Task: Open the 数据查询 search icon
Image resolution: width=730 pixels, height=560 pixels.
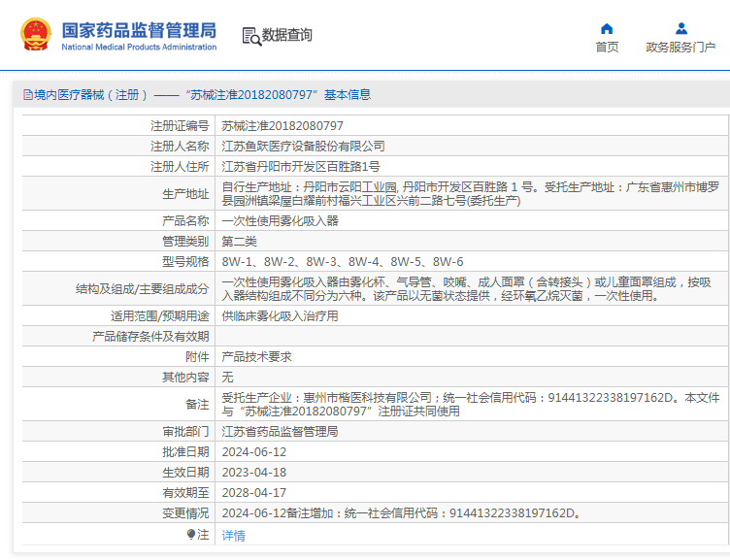Action: 251,36
